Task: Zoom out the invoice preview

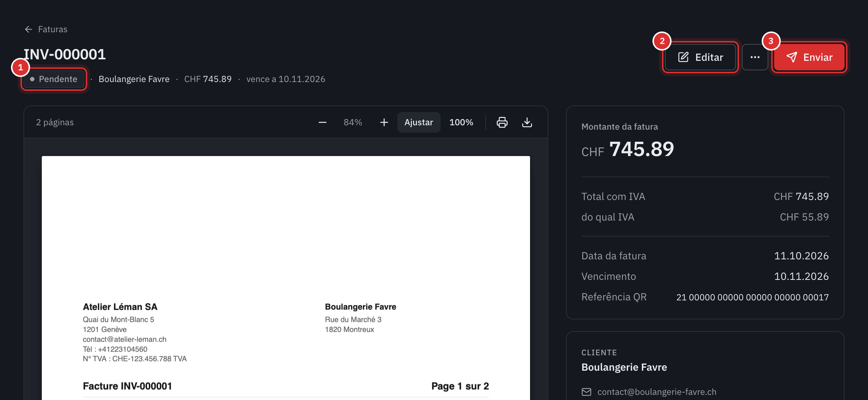Action: coord(323,122)
